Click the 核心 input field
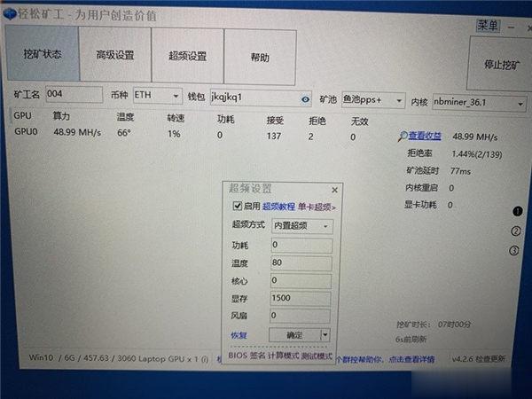The width and height of the screenshot is (532, 399). [x=301, y=280]
